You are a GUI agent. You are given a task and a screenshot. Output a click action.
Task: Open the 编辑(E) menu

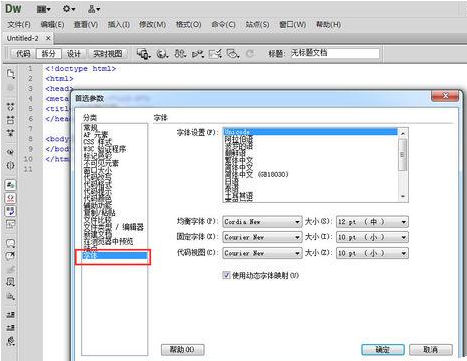tap(52, 24)
